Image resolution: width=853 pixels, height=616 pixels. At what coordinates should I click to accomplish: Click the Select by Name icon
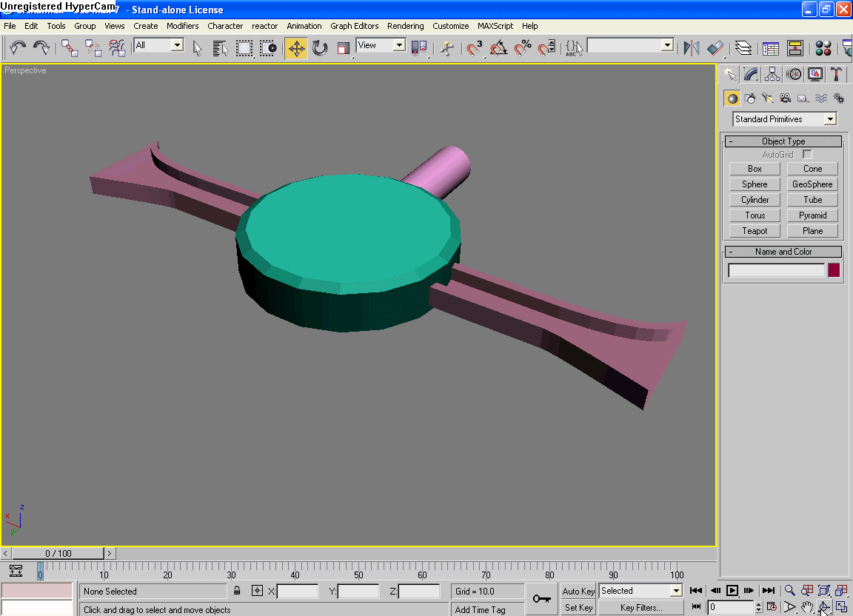[x=220, y=49]
